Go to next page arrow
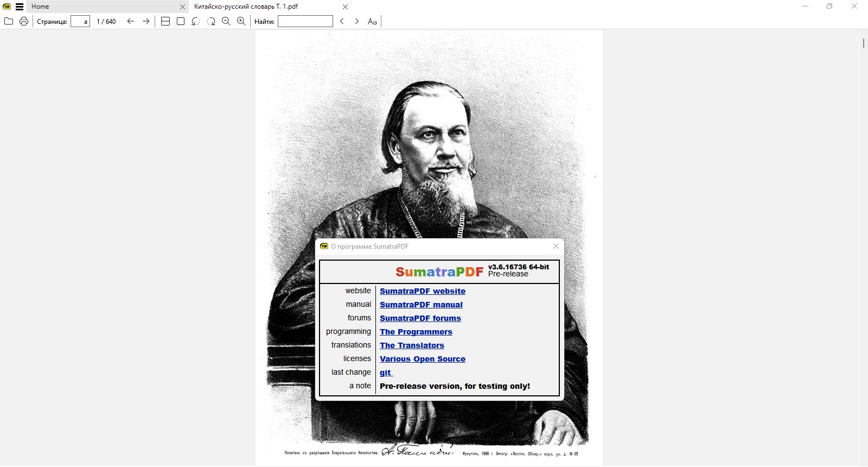This screenshot has height=467, width=868. click(x=146, y=21)
